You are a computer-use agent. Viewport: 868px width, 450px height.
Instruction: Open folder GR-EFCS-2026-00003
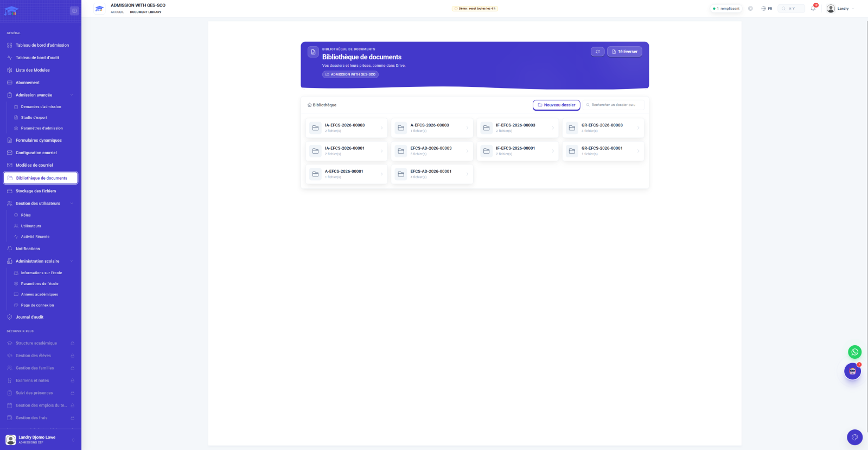point(603,128)
